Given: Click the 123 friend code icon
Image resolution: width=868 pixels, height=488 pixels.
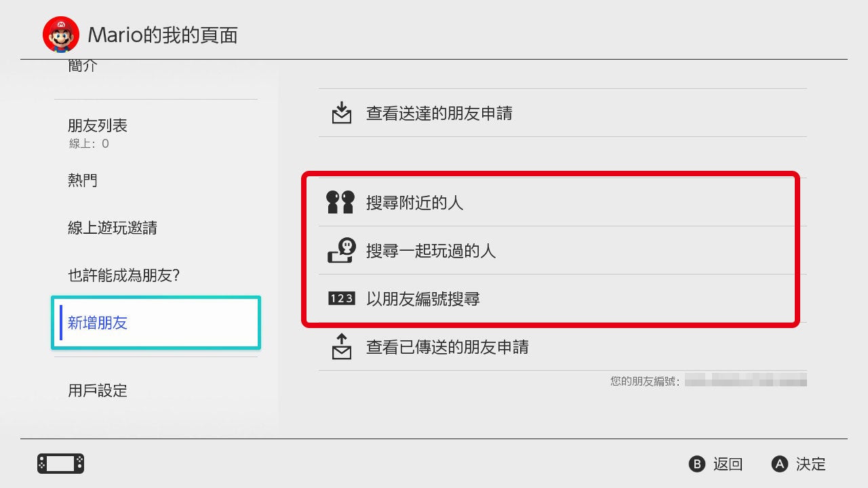Looking at the screenshot, I should [341, 298].
